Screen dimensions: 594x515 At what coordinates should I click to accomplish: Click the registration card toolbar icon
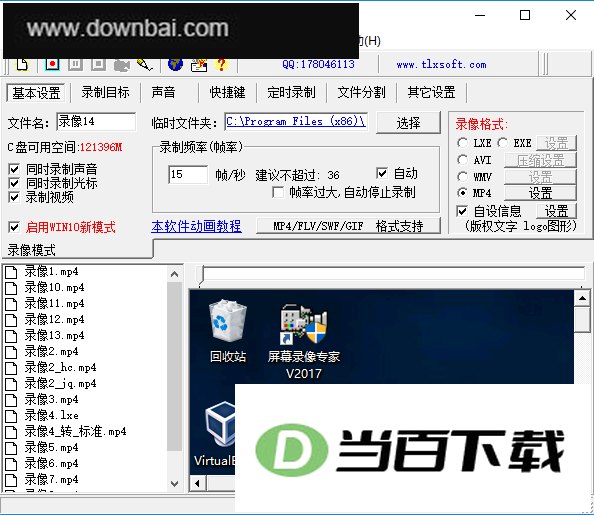coord(199,65)
